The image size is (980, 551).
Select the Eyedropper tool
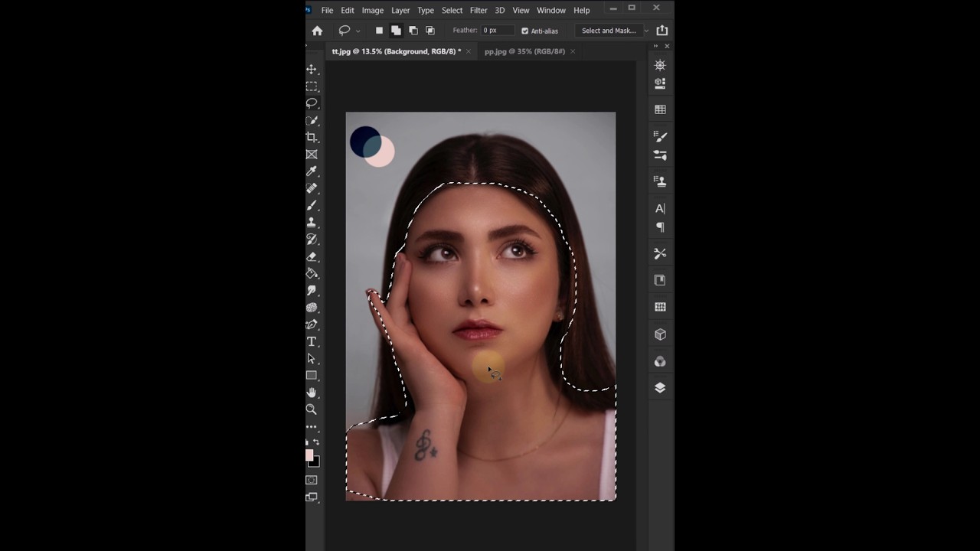coord(312,171)
